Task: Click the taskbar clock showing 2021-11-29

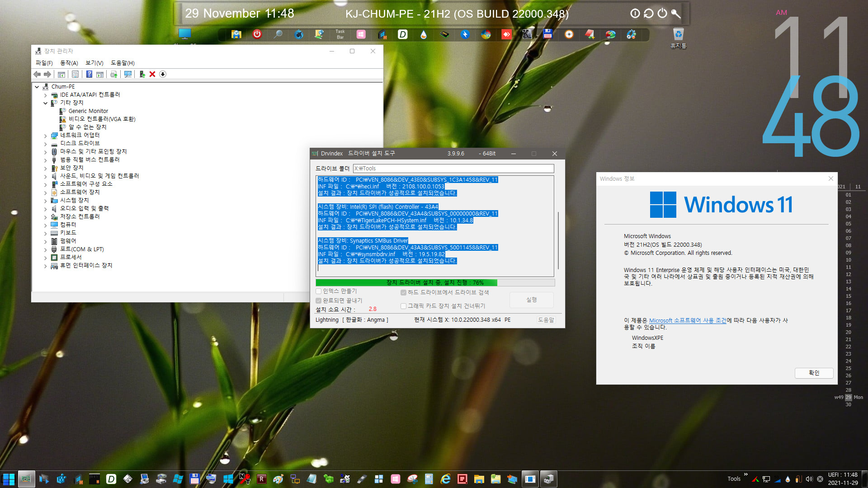Action: pyautogui.click(x=843, y=479)
